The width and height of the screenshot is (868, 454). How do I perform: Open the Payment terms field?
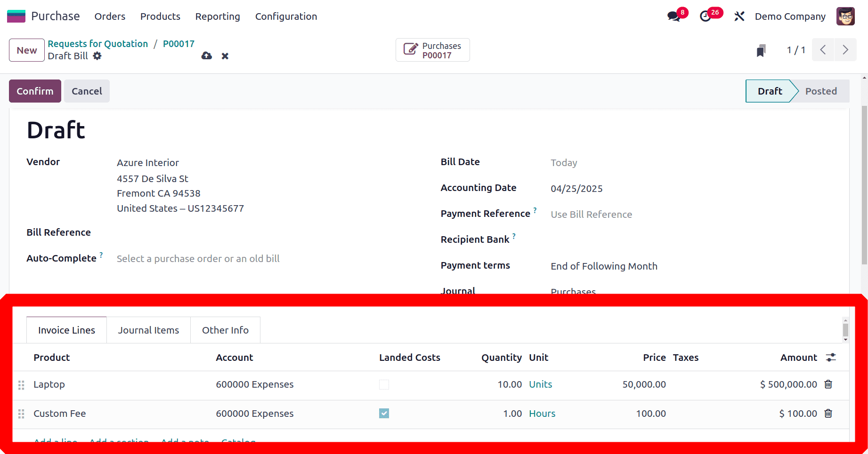point(604,266)
